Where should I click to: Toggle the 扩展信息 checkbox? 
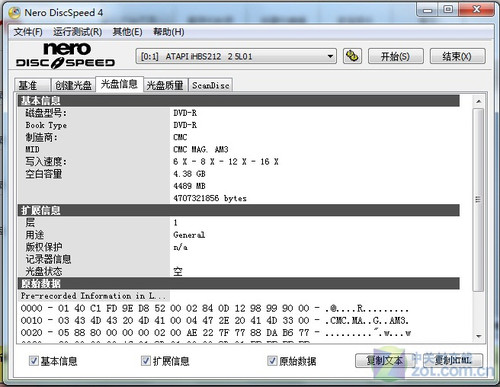coord(146,361)
